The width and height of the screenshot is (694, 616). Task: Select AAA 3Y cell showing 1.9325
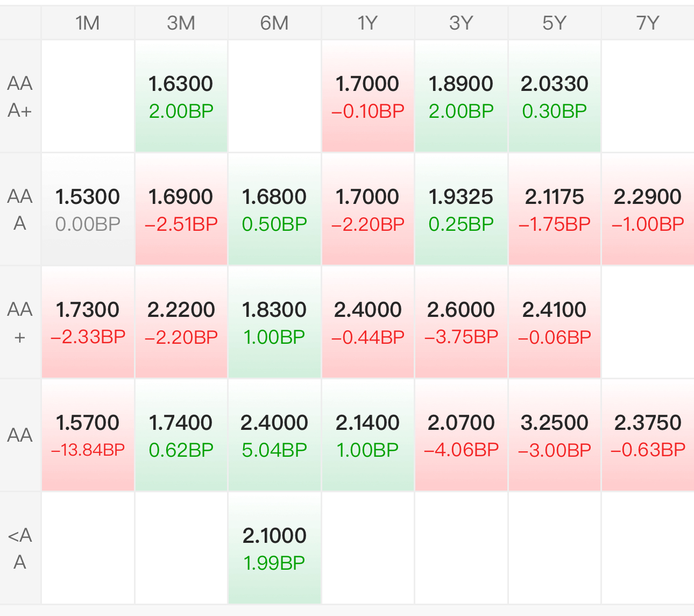coord(461,210)
